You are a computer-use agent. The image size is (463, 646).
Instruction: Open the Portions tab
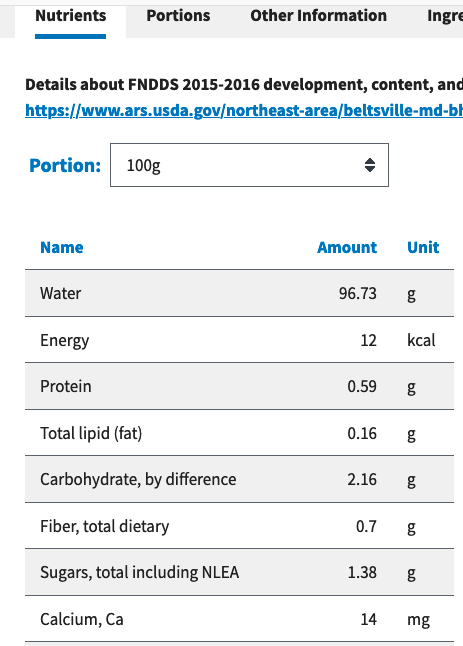pos(178,16)
